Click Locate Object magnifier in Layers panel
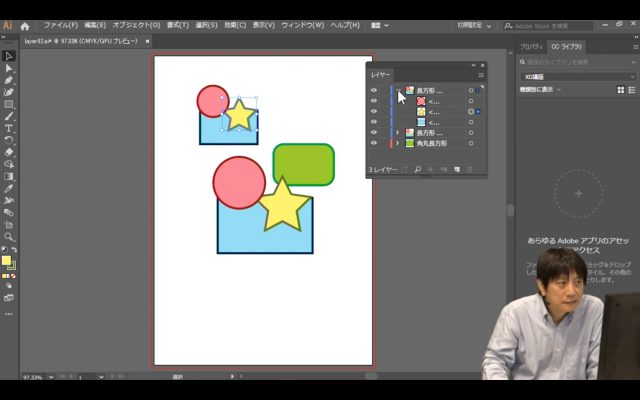640x400 pixels. (418, 169)
